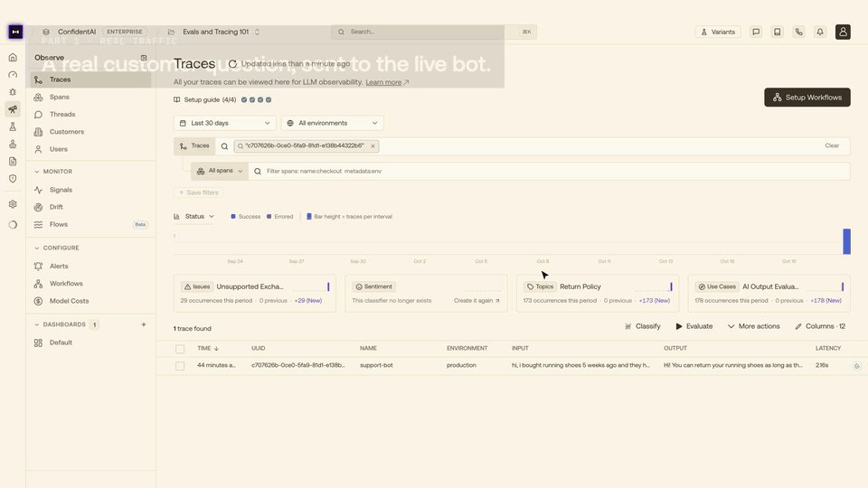
Task: Open Workflows in the sidebar
Action: click(90, 283)
